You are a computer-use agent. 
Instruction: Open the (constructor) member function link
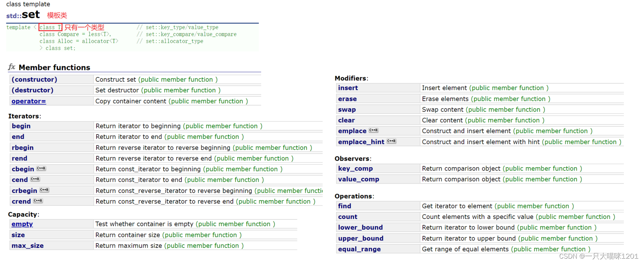click(x=34, y=79)
